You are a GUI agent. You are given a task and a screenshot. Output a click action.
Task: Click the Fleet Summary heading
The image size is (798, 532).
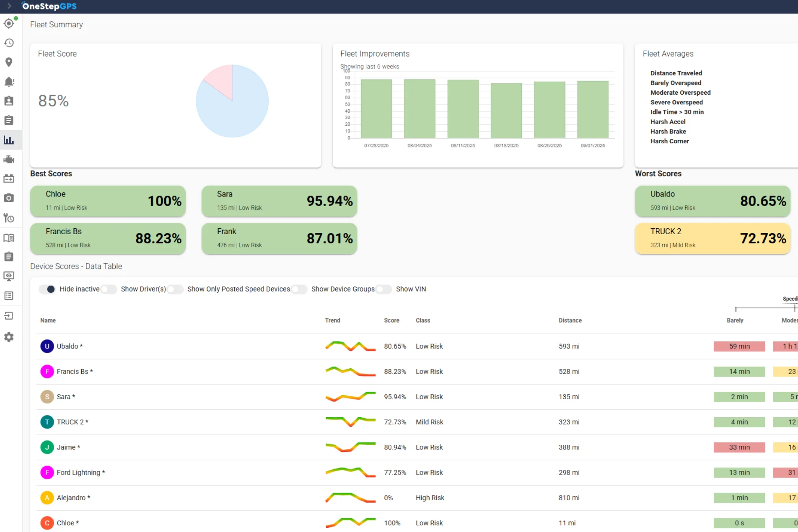57,24
